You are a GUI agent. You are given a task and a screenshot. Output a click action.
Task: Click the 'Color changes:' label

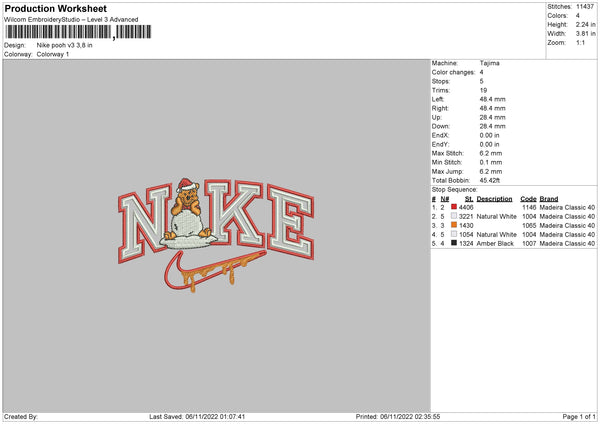point(453,72)
